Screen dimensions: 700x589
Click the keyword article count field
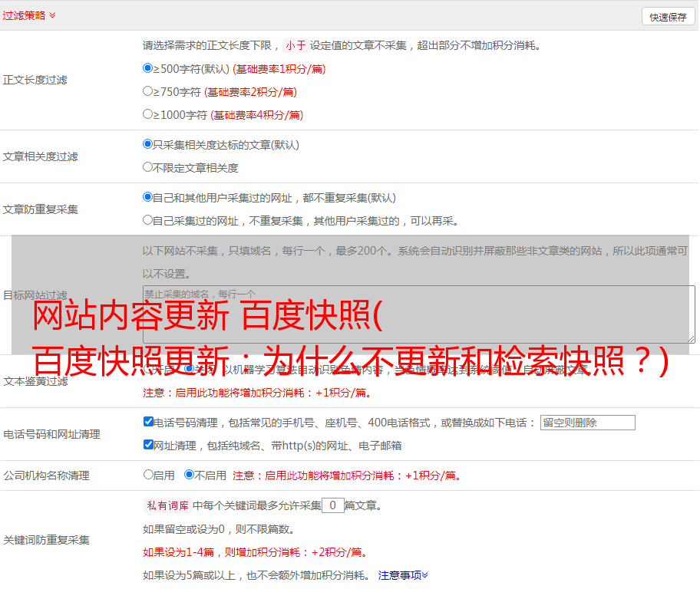(332, 505)
